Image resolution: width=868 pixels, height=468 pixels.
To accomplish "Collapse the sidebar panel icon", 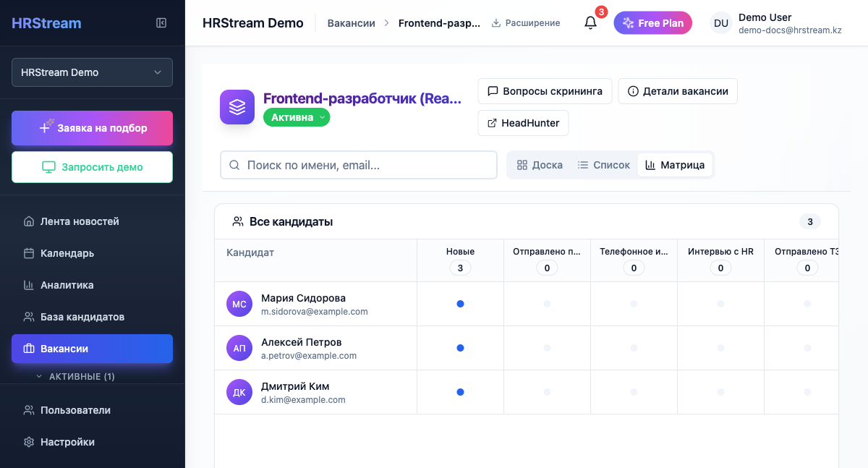I will pos(161,23).
